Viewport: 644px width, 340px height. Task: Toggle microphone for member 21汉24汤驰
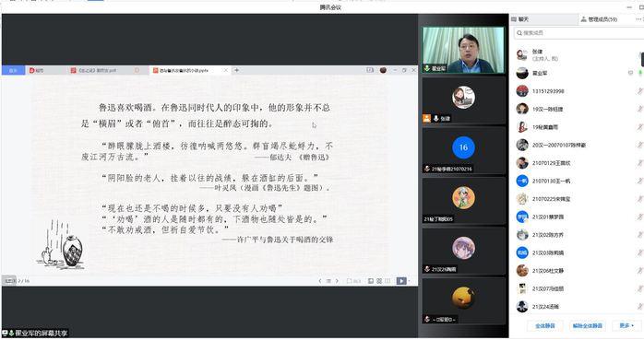tap(640, 307)
